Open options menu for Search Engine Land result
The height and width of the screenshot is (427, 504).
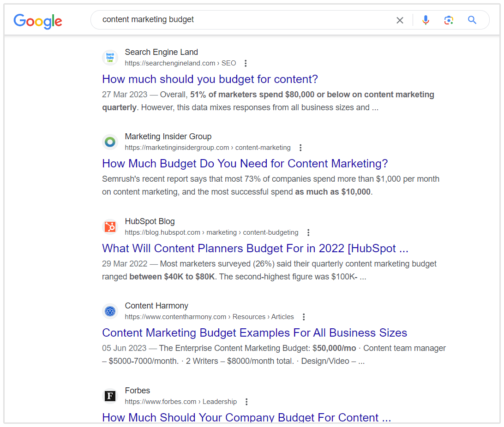[246, 64]
